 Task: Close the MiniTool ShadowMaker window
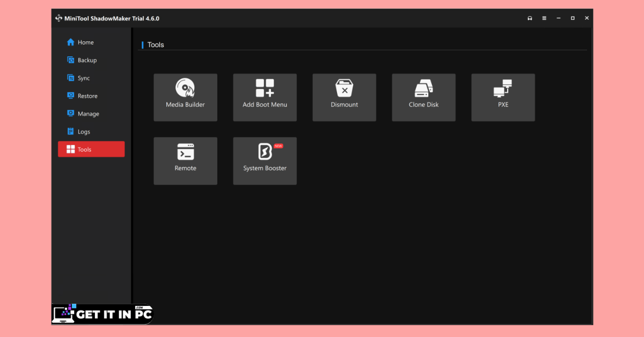click(x=587, y=18)
